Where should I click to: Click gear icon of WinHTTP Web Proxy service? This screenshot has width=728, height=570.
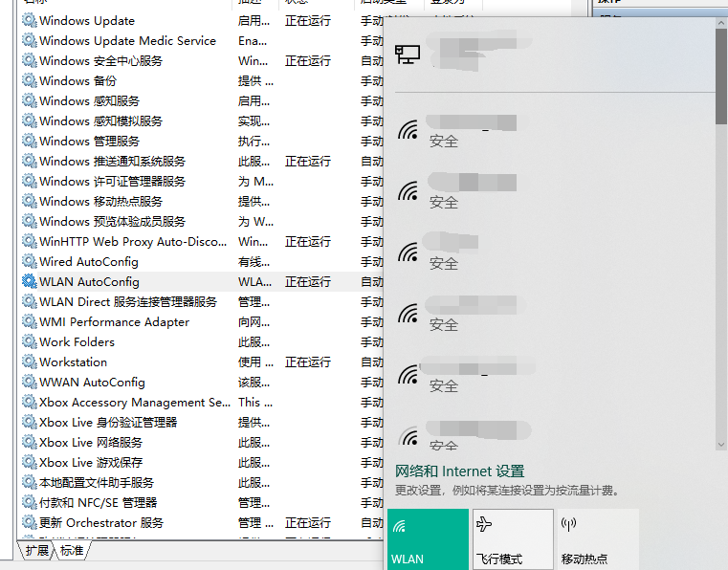tap(30, 241)
